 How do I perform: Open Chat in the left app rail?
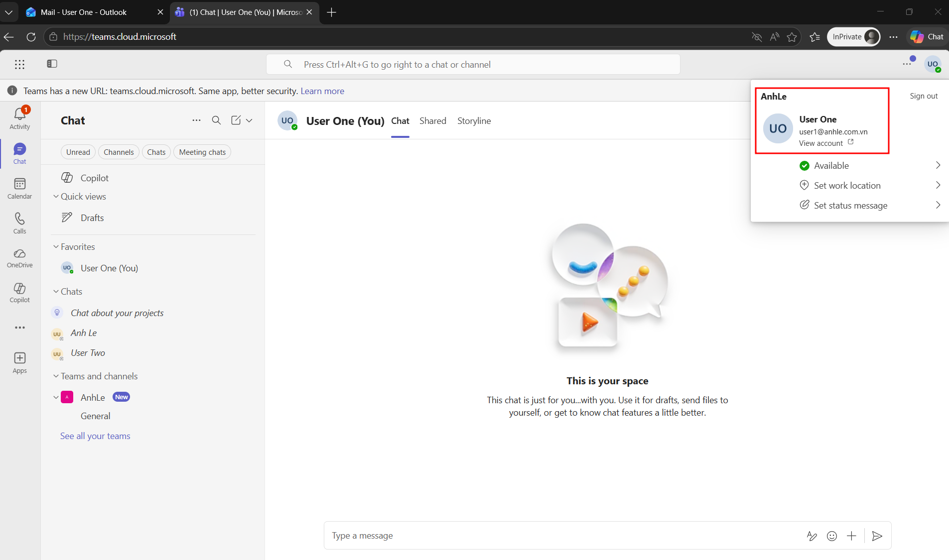coord(20,154)
